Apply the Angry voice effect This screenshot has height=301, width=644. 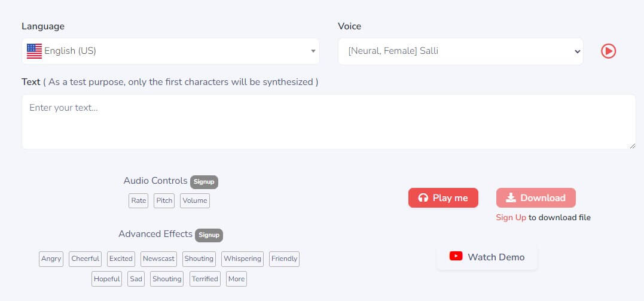[x=51, y=259]
